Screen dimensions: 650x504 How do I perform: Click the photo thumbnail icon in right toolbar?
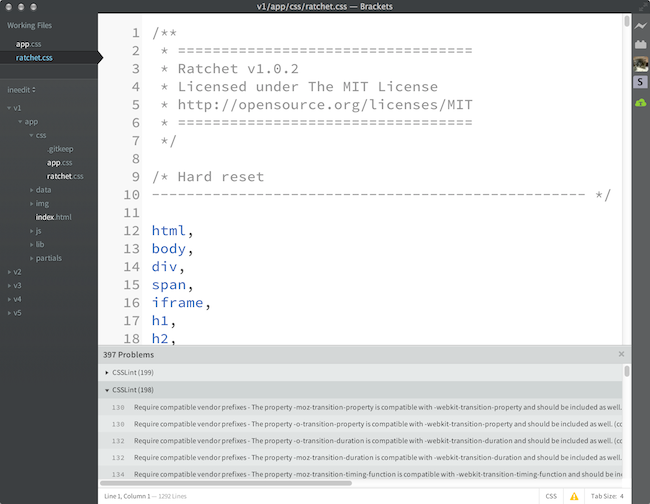[640, 64]
